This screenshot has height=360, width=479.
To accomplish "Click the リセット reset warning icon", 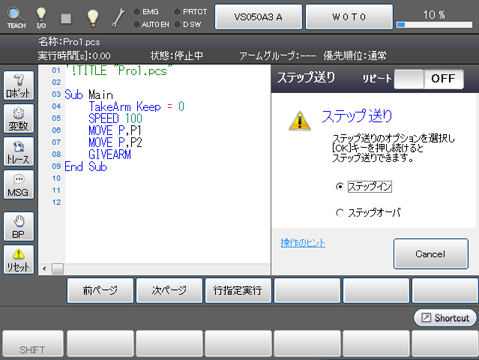I will tap(19, 259).
